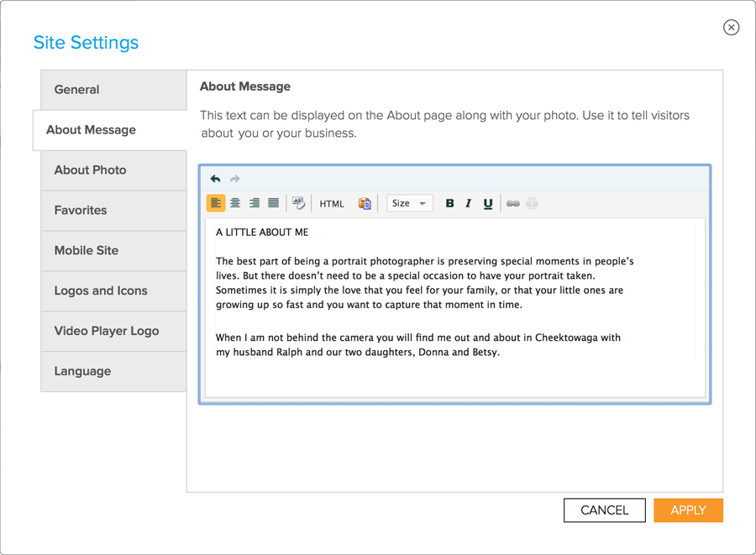The width and height of the screenshot is (756, 555).
Task: Toggle bold formatting
Action: tap(449, 203)
